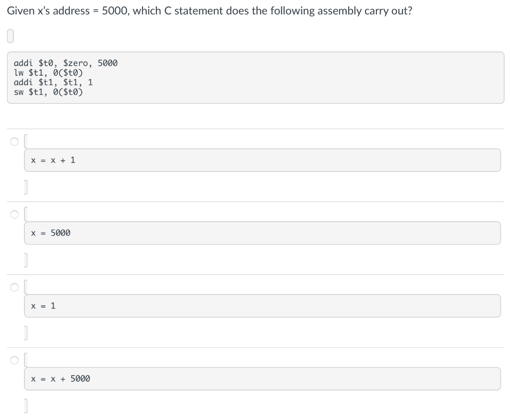Click the bracket icon above the x = 1 option

[26, 286]
